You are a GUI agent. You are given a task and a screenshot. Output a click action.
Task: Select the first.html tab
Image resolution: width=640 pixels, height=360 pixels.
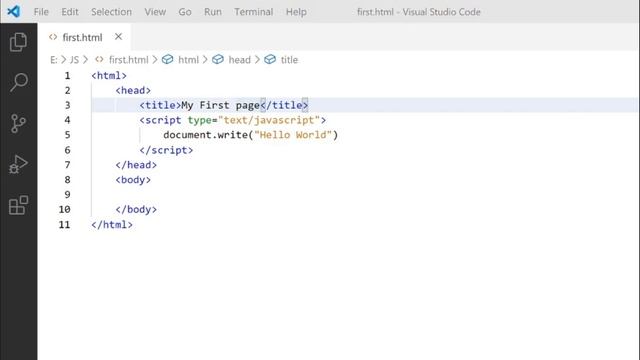click(84, 37)
